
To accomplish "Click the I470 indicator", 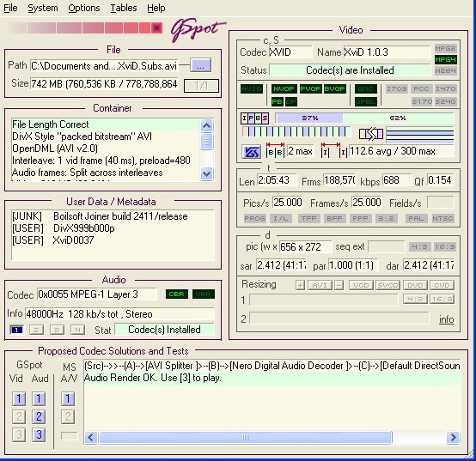I will pyautogui.click(x=445, y=89).
